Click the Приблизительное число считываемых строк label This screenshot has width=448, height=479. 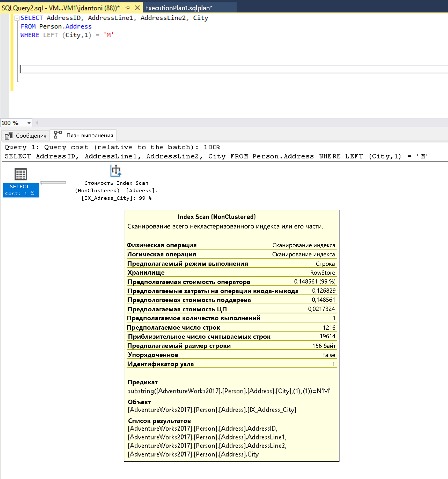pyautogui.click(x=199, y=337)
